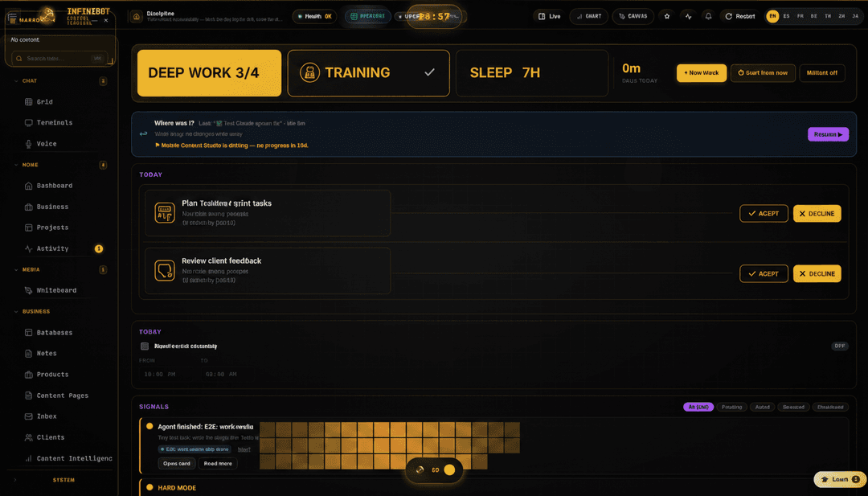The width and height of the screenshot is (868, 496).
Task: Click the New Work button
Action: pyautogui.click(x=702, y=73)
